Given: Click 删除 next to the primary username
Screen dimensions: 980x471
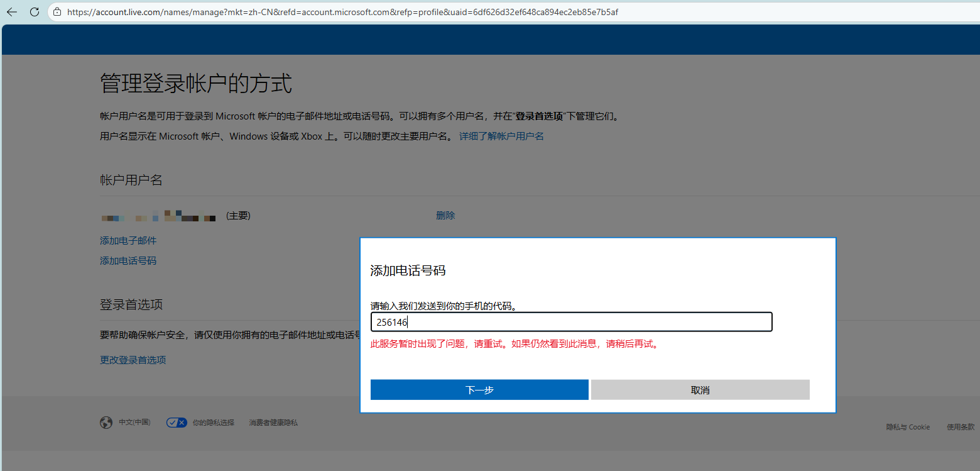Looking at the screenshot, I should point(445,215).
